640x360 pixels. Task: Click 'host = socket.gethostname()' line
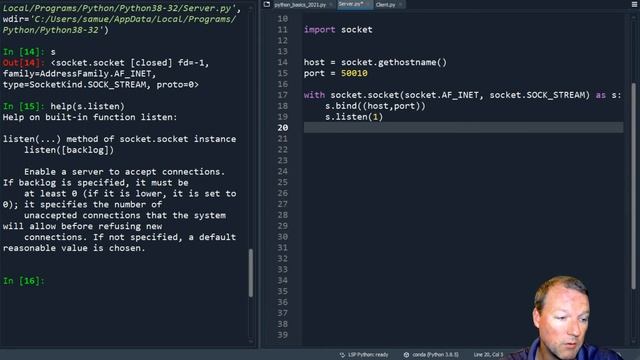click(375, 62)
